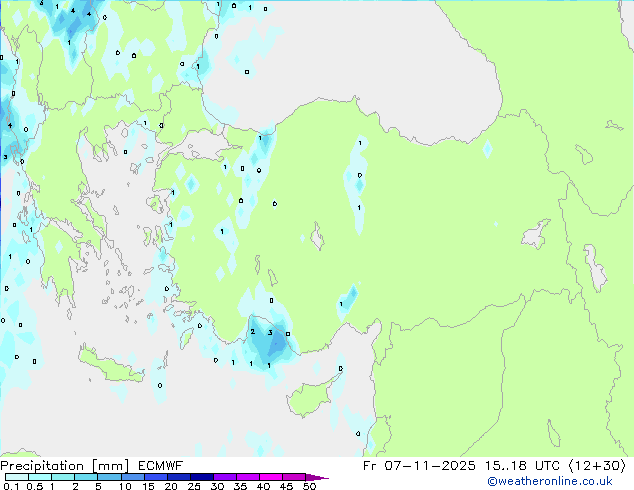The height and width of the screenshot is (490, 634).
Task: Pick the 15–20 mm legend color box
Action: tap(155, 477)
